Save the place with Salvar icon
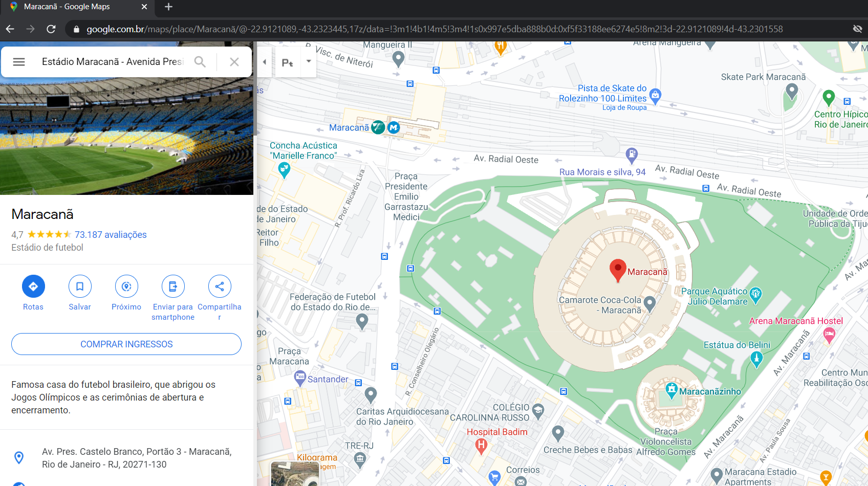 (x=80, y=286)
